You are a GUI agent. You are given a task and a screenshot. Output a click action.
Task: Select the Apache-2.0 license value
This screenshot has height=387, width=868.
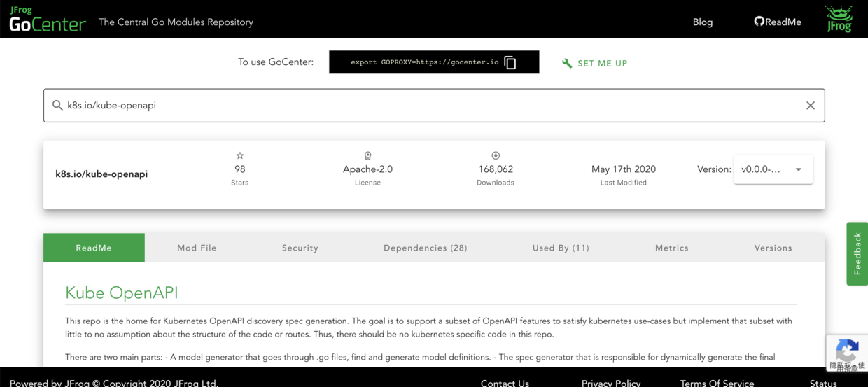pyautogui.click(x=367, y=169)
